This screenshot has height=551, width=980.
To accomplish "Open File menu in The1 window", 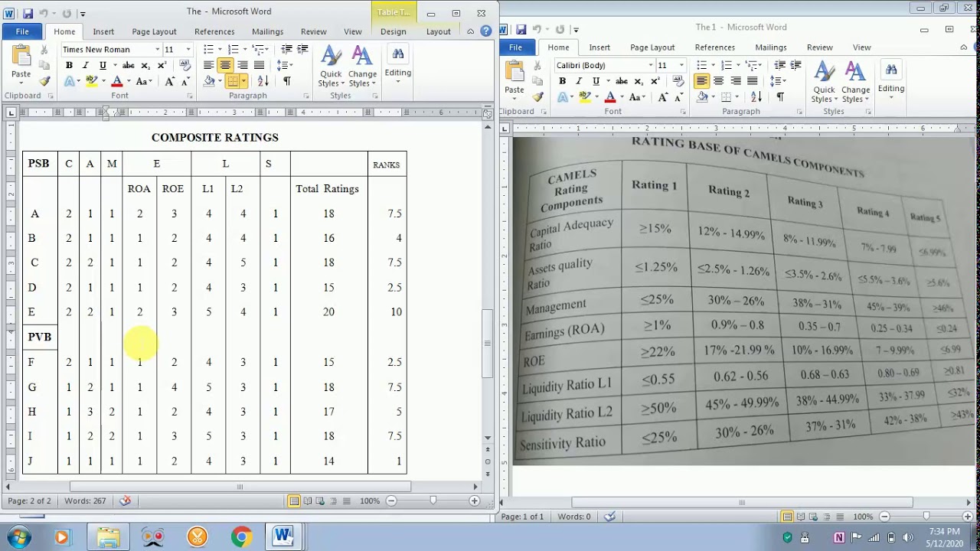I will pos(515,47).
